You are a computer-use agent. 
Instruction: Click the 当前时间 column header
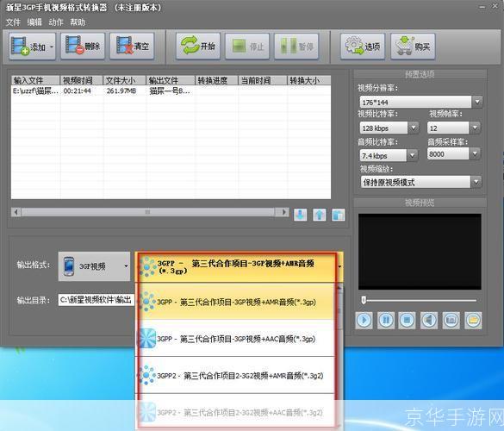click(x=263, y=80)
